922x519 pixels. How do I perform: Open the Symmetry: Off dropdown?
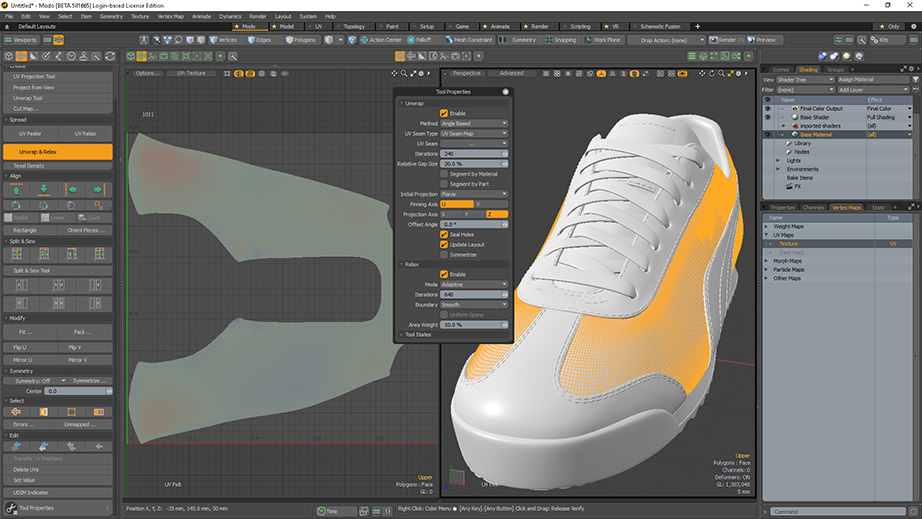tap(35, 381)
